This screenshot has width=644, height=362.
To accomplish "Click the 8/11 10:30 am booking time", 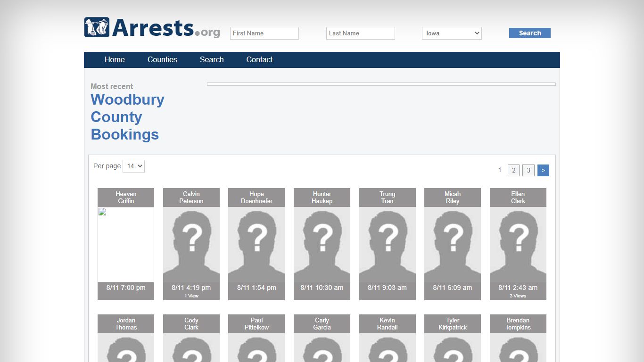I will click(x=322, y=288).
